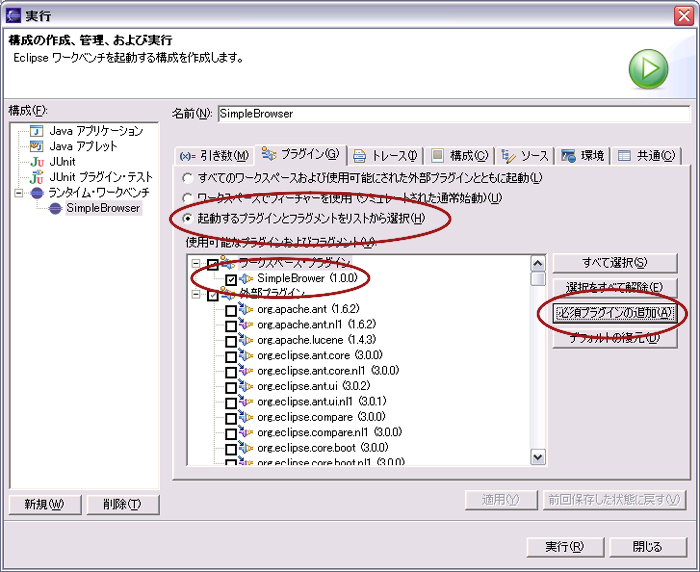Screen dimensions: 700x572
Task: Click the 新規 button
Action: pos(45,505)
